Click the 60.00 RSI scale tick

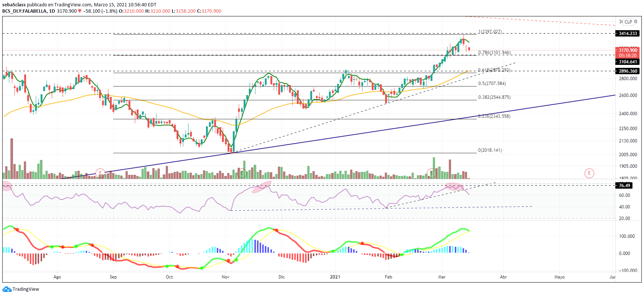[624, 195]
